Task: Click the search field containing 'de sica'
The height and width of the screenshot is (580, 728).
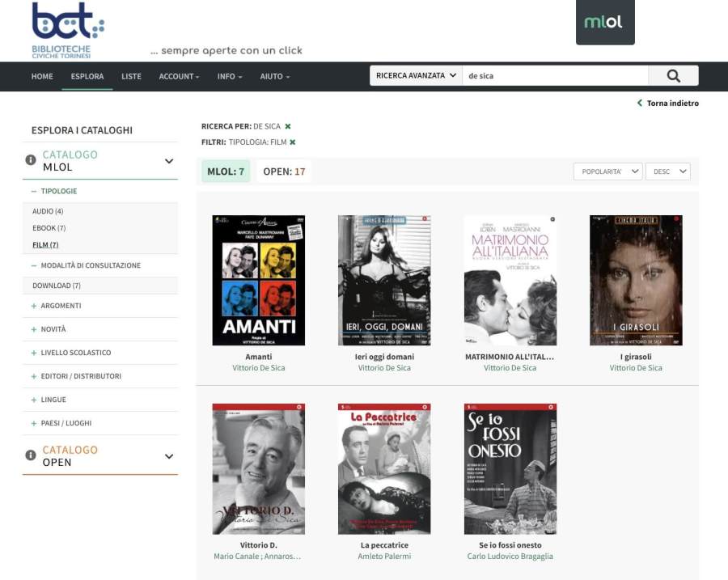Action: 555,76
